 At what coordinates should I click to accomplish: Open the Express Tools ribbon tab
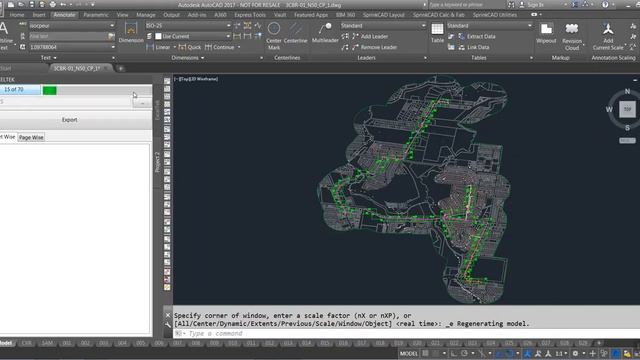click(250, 15)
